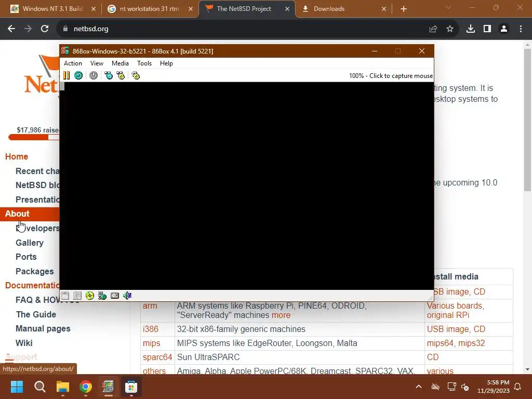Open notifications bell in taskbar
Viewport: 532px width, 399px height.
(517, 387)
